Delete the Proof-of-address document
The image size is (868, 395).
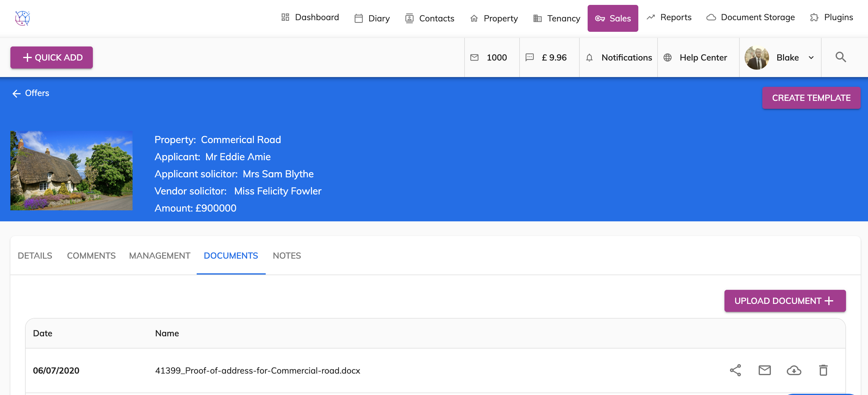click(x=823, y=370)
